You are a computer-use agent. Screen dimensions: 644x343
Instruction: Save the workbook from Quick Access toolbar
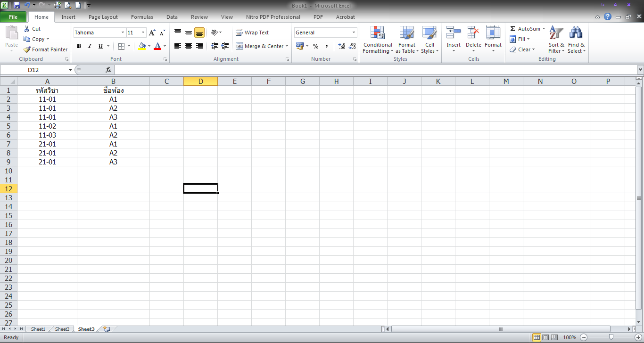pyautogui.click(x=17, y=5)
